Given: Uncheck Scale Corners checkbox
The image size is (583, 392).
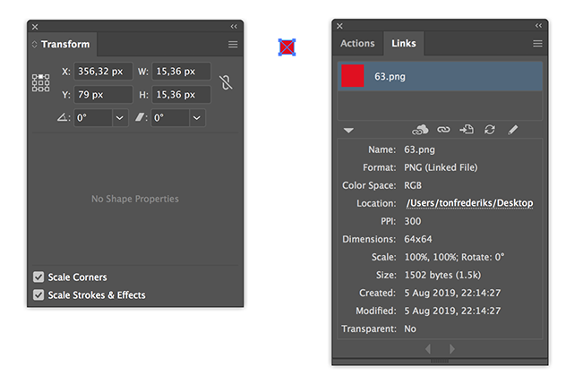Looking at the screenshot, I should [39, 277].
